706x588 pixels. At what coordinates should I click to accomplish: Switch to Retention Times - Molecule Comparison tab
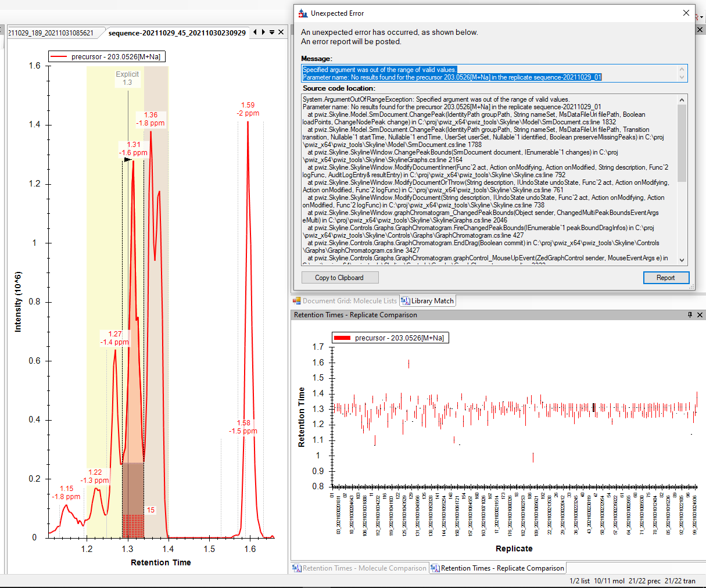coord(359,568)
